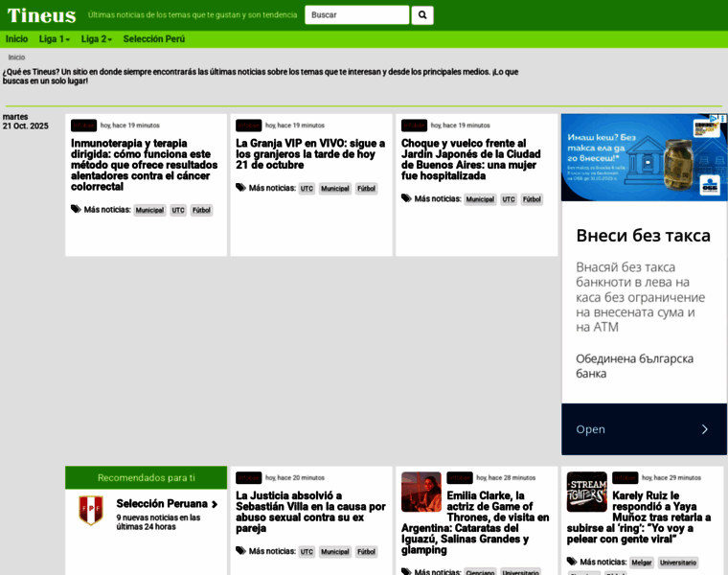728x575 pixels.
Task: Open the Selección Perú menu item
Action: [153, 39]
